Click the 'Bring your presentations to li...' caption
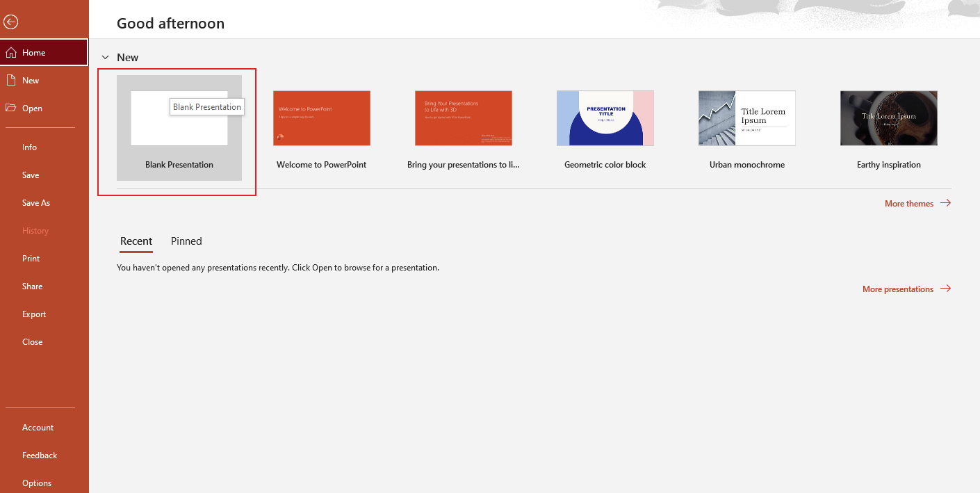This screenshot has width=980, height=493. [x=464, y=165]
